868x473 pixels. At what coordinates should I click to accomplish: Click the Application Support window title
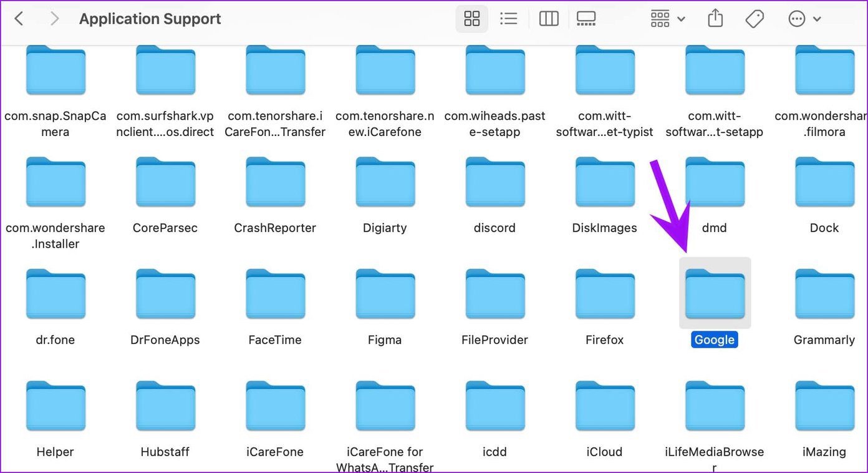click(150, 19)
